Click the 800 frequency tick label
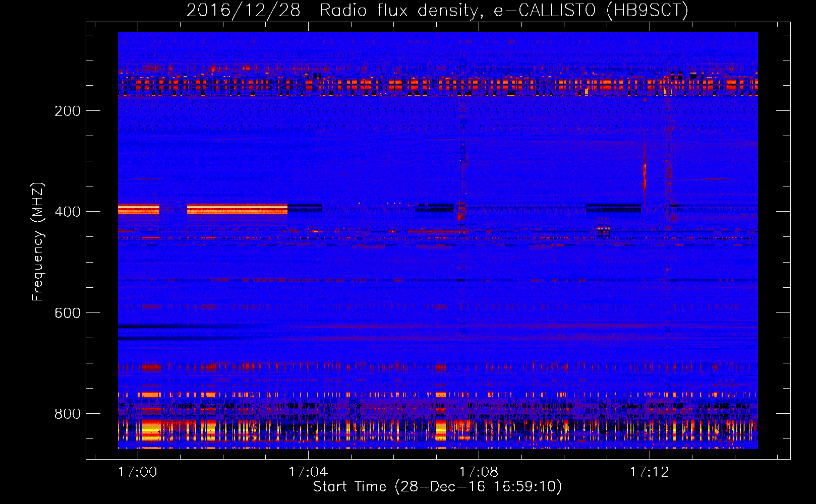This screenshot has height=504, width=816. 68,414
